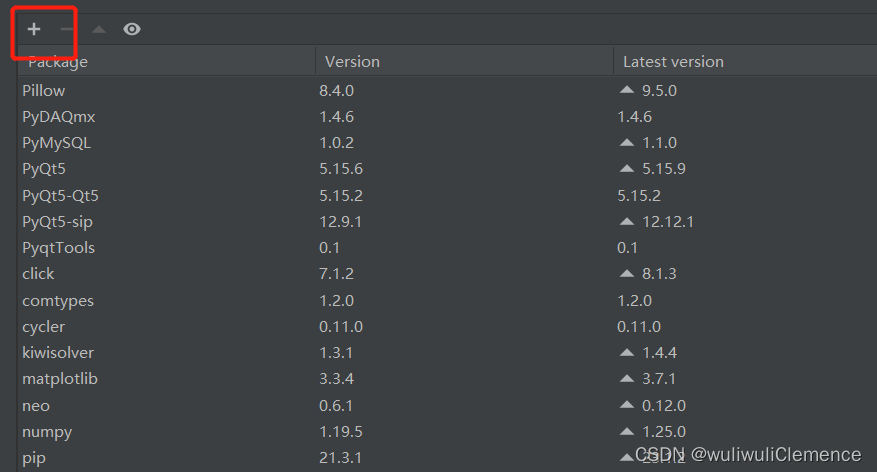Select the PyMySQL package row

click(x=447, y=143)
